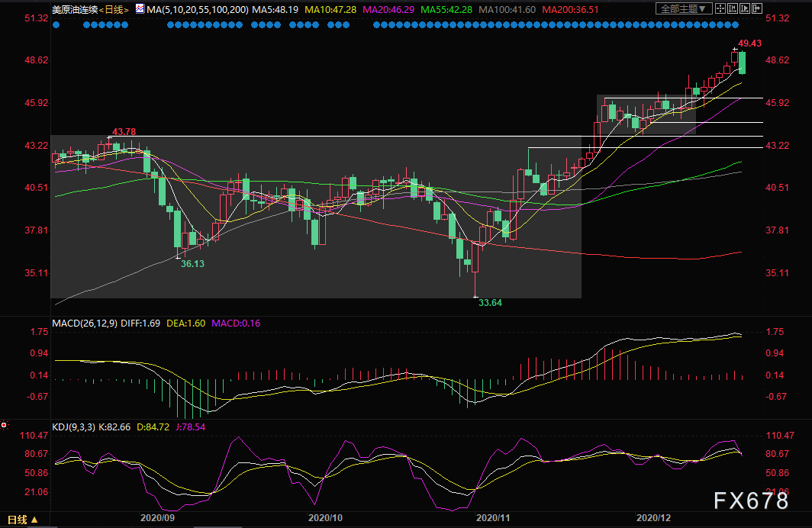Image resolution: width=812 pixels, height=528 pixels.
Task: Expand the 日线 period selector at bottom-left
Action: tap(21, 520)
